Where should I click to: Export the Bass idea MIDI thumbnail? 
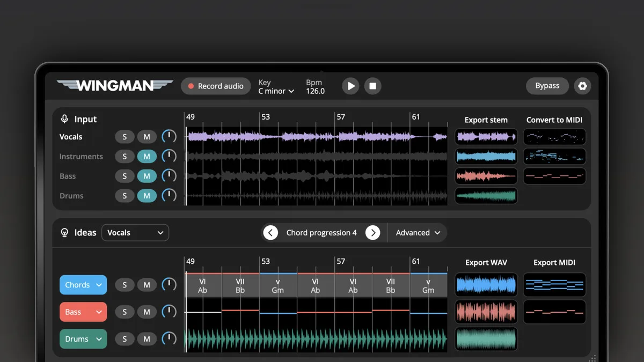coord(554,312)
